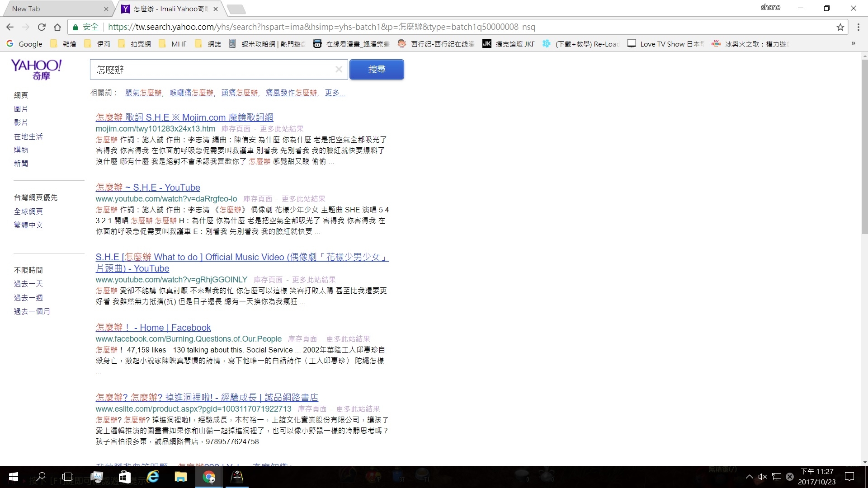Focus the Yahoo search input field

coord(212,70)
